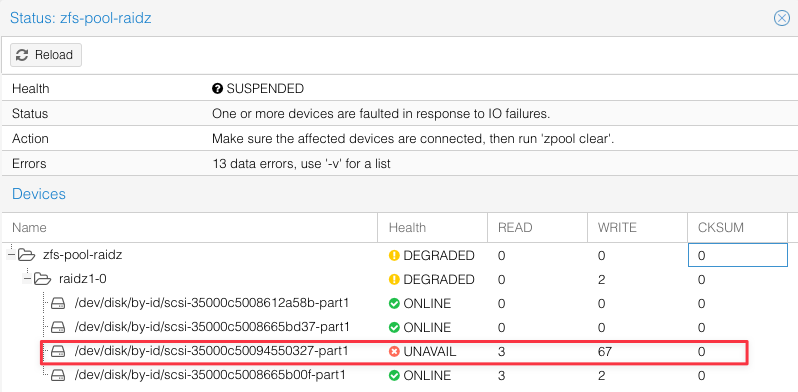Click READ value 3 of scsi-35000c5008665b00f
This screenshot has height=392, width=798.
tap(502, 376)
